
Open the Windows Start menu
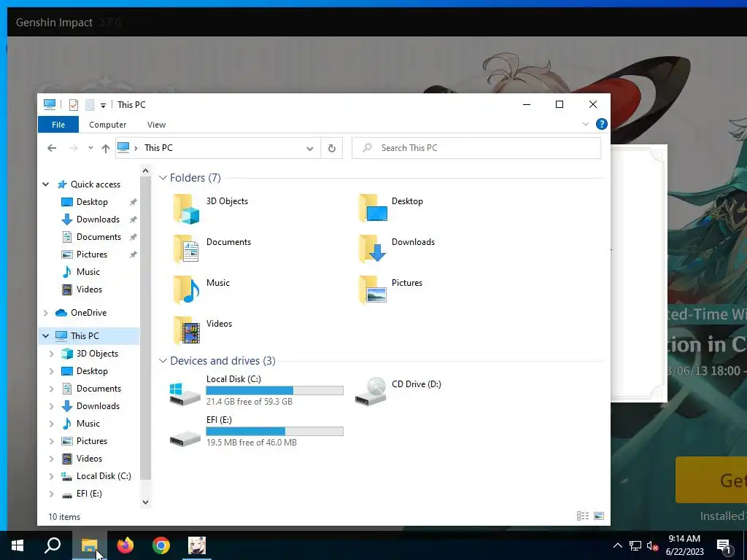tap(18, 545)
